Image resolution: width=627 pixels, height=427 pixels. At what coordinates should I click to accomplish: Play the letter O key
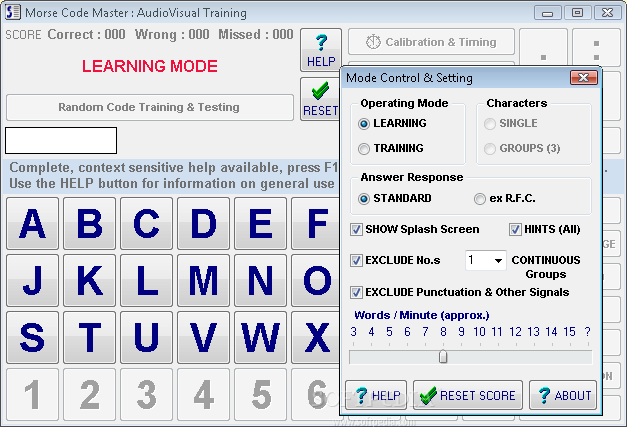[x=315, y=281]
